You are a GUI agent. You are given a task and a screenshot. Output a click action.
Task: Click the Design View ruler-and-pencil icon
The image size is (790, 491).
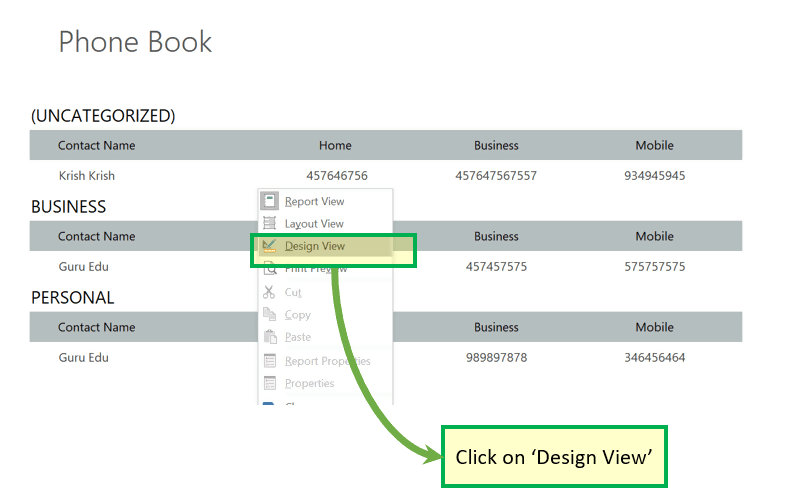pos(269,246)
